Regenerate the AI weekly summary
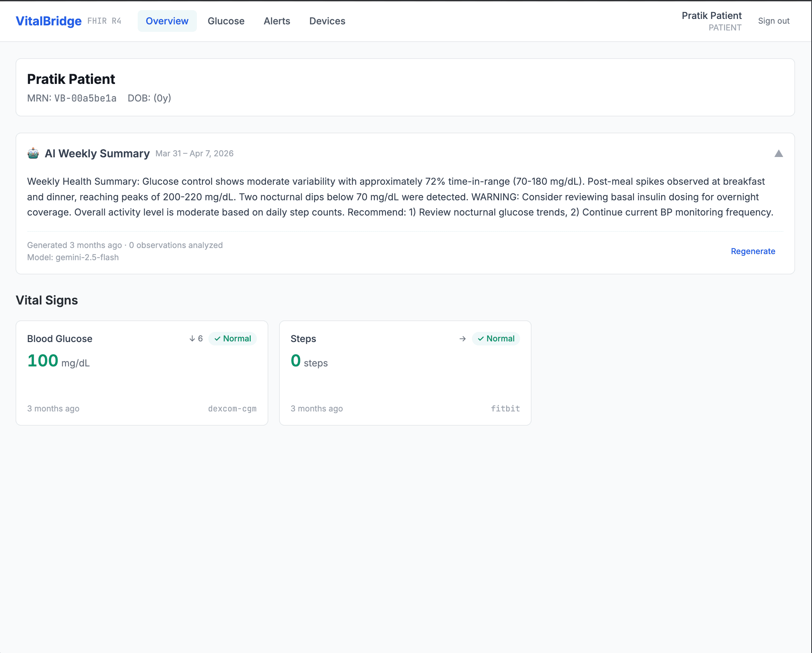Viewport: 812px width, 653px height. pyautogui.click(x=753, y=251)
